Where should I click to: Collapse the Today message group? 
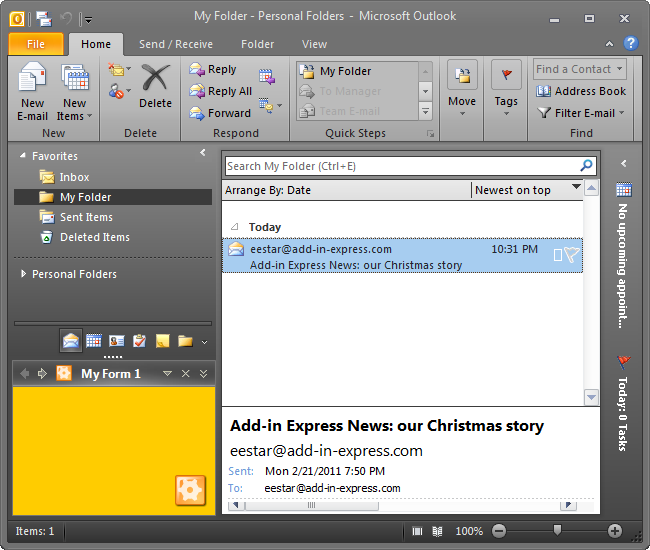coord(235,227)
